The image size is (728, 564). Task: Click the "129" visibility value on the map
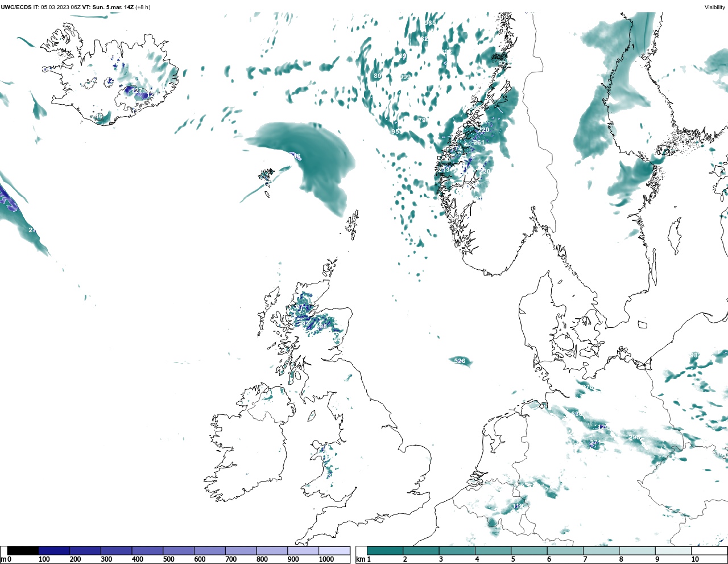[603, 427]
